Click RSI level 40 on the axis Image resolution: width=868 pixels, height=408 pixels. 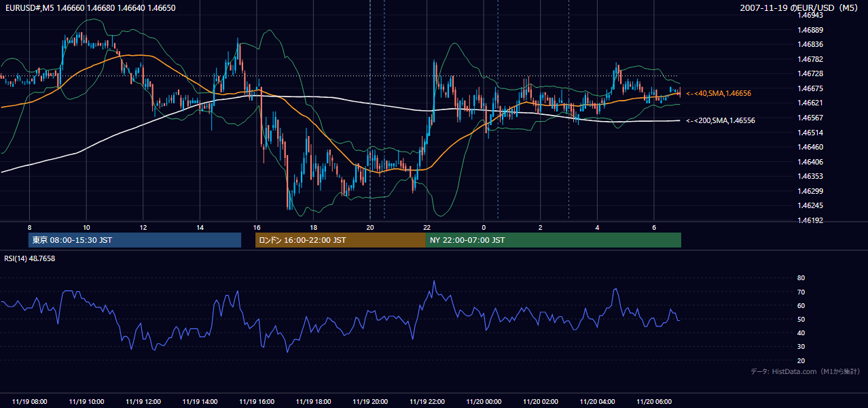coord(801,333)
